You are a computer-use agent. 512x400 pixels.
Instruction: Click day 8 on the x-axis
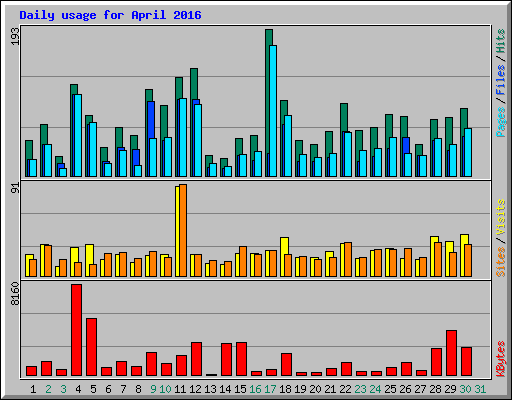138,389
